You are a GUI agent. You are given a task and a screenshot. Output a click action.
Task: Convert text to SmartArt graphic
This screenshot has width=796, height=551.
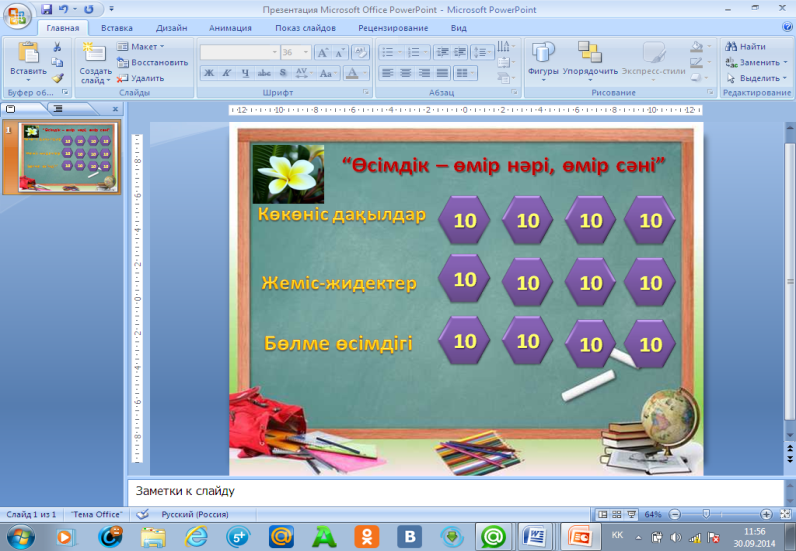pos(505,78)
